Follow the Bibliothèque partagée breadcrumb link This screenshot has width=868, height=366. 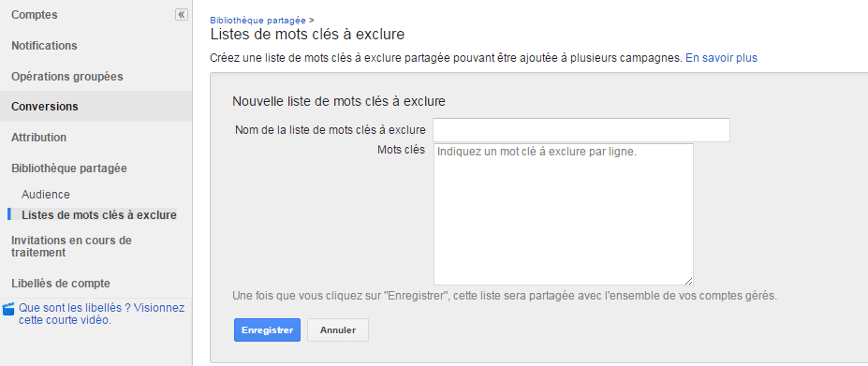point(257,20)
